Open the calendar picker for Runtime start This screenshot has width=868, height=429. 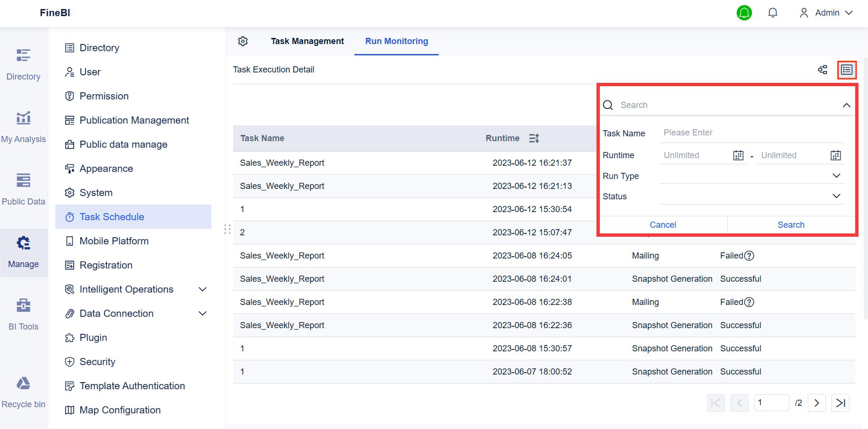[738, 155]
